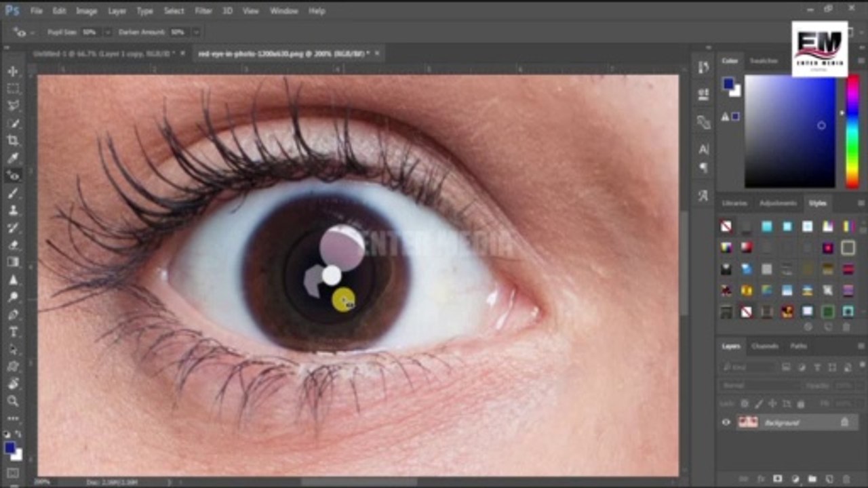Open the Styles panel menu
The height and width of the screenshot is (488, 868).
click(861, 203)
